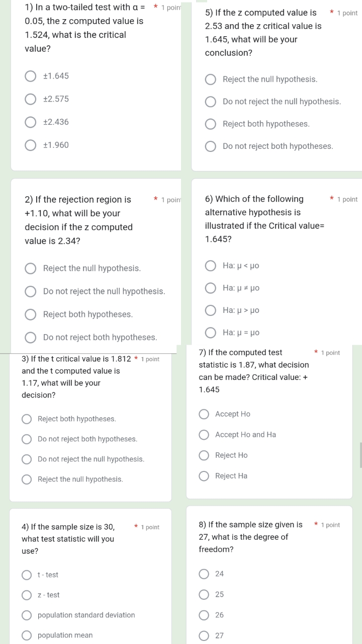Pick 'Reject Ho' for question 7
This screenshot has width=362, height=644.
coord(204,455)
